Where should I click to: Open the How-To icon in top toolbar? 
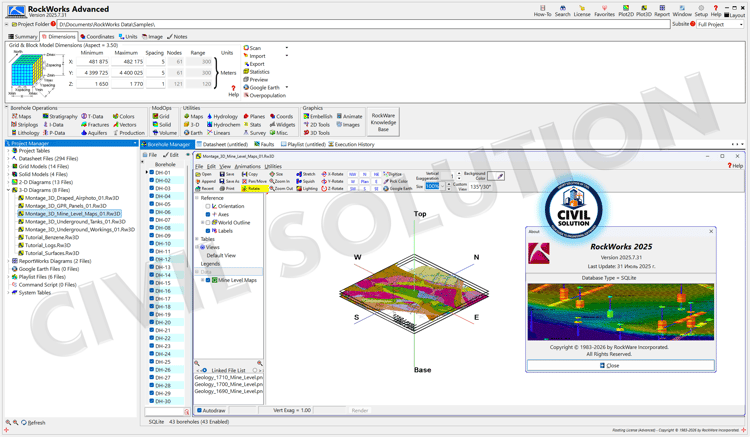542,11
